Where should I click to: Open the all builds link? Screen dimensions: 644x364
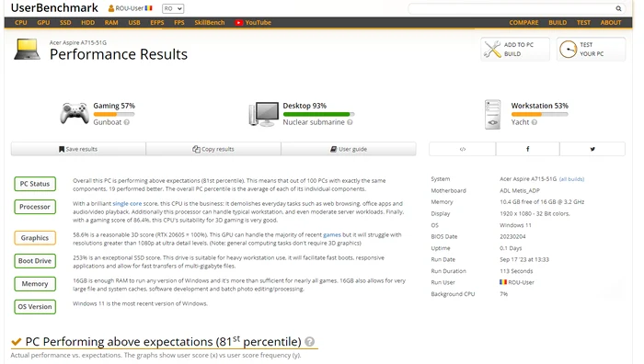tap(571, 179)
